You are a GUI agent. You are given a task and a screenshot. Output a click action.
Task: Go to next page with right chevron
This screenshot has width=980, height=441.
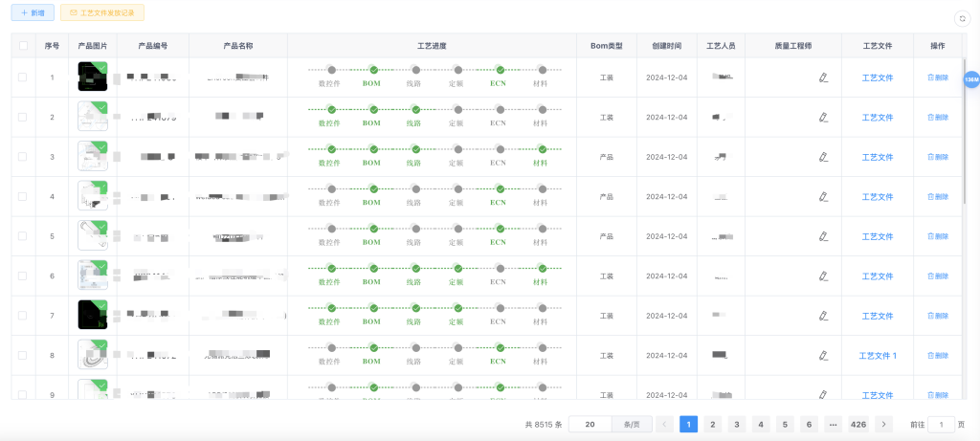tap(884, 424)
